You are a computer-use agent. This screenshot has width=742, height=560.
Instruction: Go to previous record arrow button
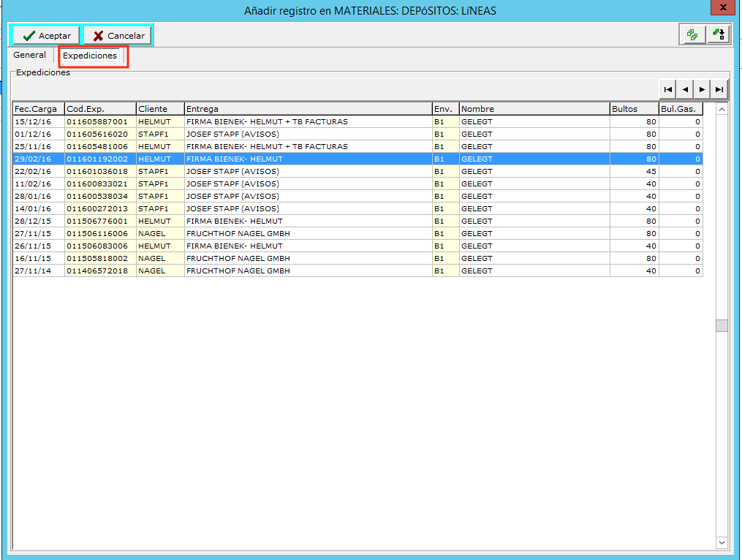tap(685, 89)
